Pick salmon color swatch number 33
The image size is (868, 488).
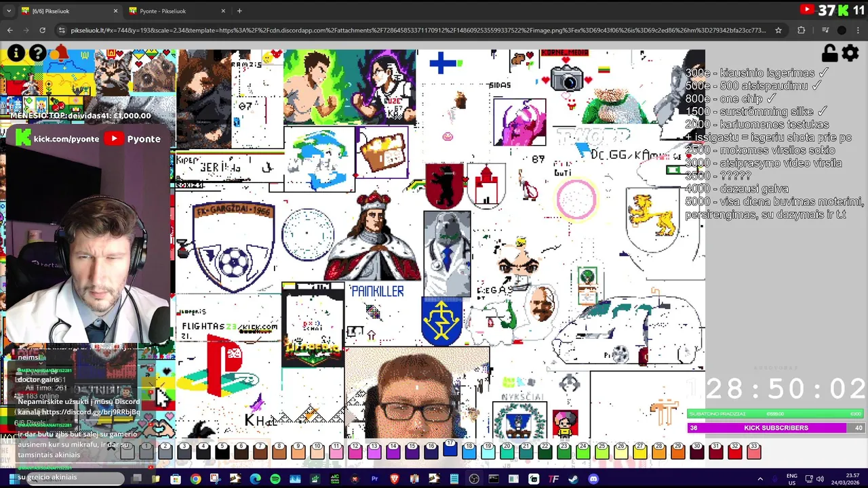[x=753, y=451]
